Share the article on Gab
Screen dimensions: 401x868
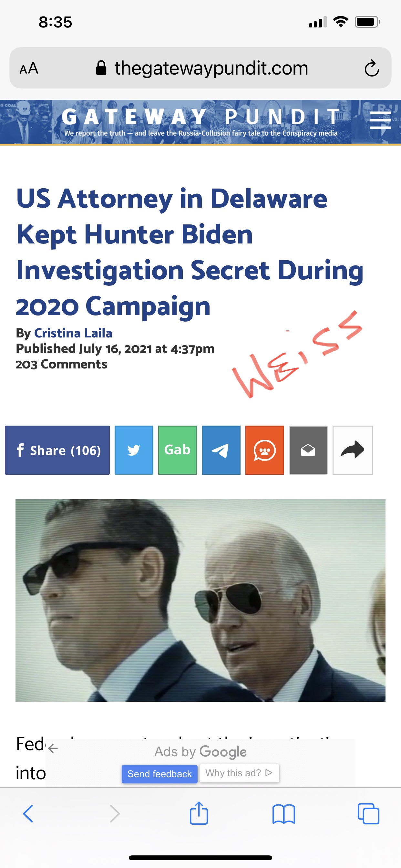click(x=177, y=450)
